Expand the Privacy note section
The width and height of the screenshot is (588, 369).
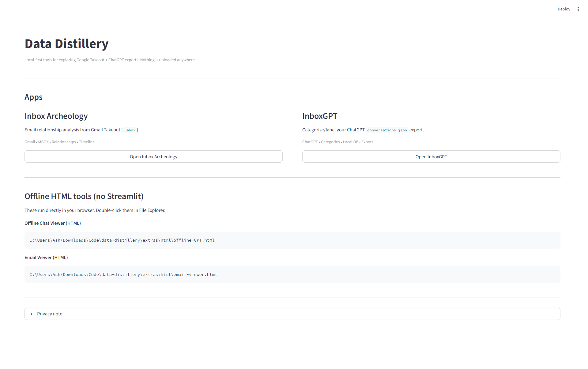coord(50,314)
